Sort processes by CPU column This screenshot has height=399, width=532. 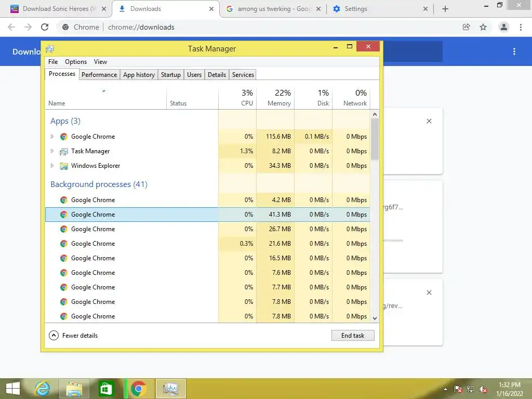tap(237, 98)
